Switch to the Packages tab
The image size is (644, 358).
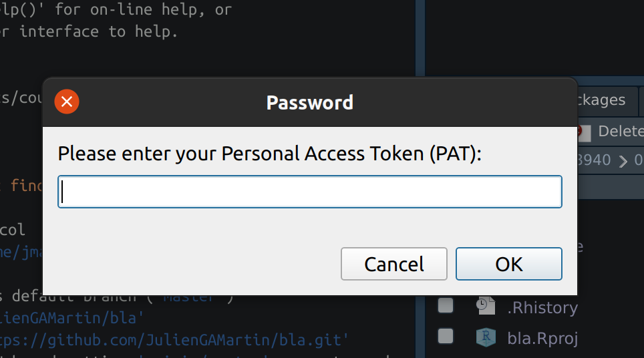(x=601, y=100)
